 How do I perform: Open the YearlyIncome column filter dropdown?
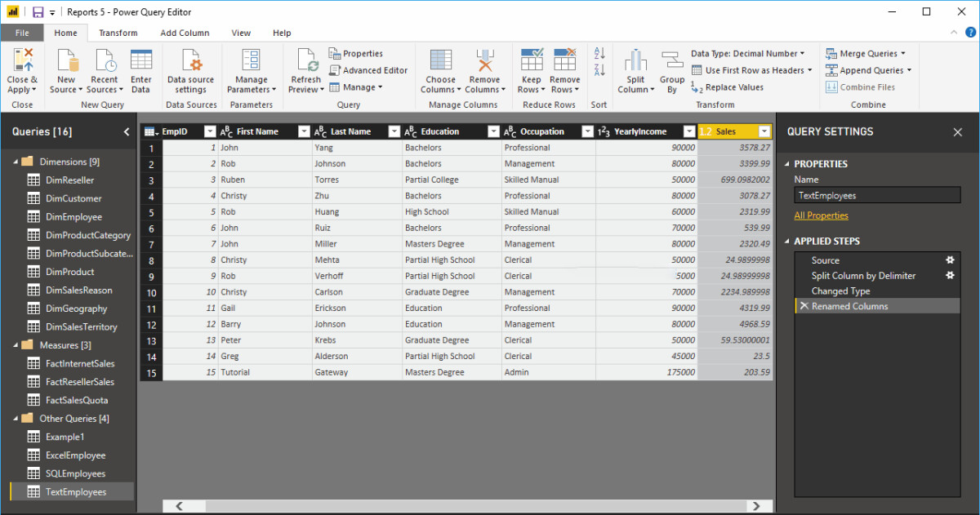click(x=689, y=131)
